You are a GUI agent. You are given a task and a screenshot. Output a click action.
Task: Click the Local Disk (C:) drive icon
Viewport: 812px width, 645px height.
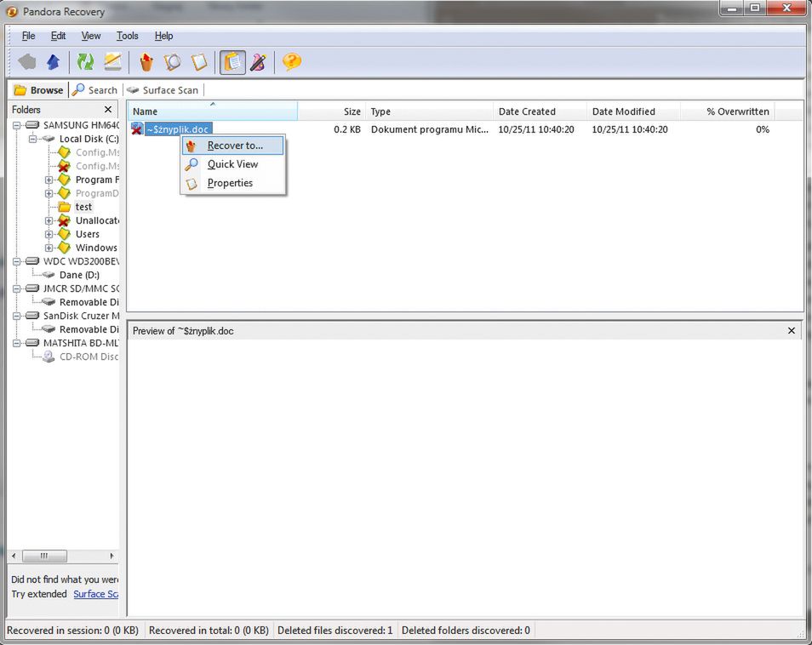49,139
